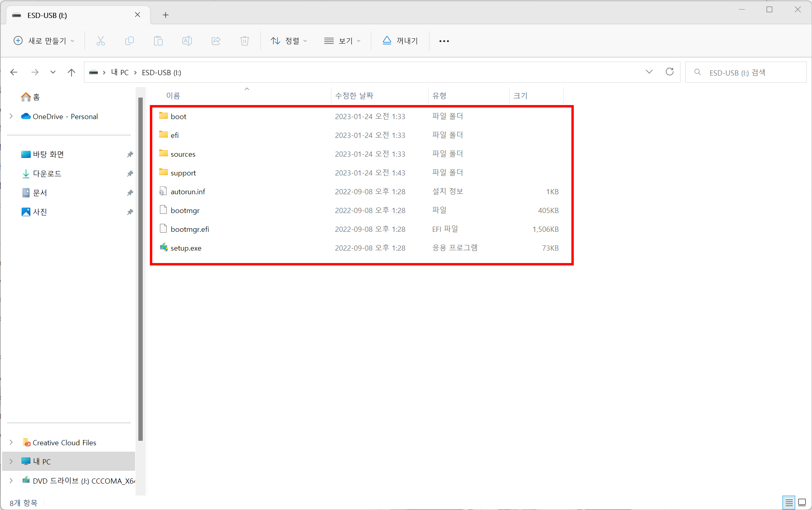Click the Paste clipboard icon
Screen dimensions: 812x510
tap(158, 41)
